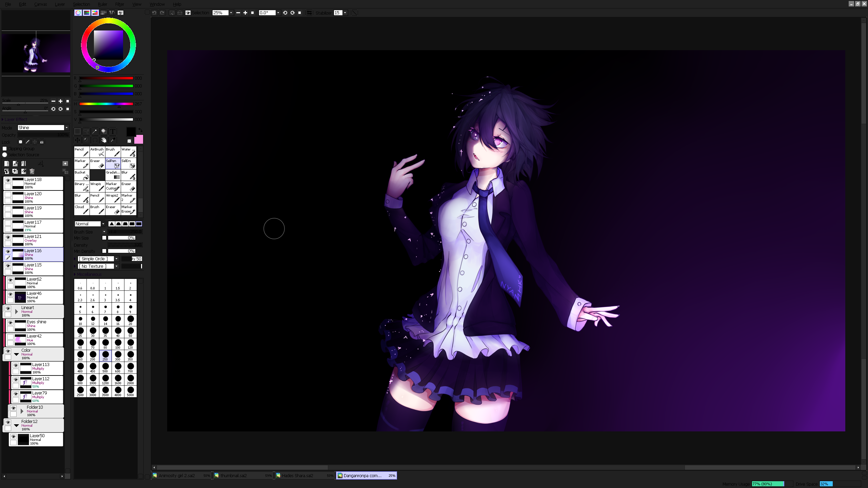Viewport: 868px width, 488px height.
Task: Hide Layer118 visibility eye
Action: [x=8, y=180]
